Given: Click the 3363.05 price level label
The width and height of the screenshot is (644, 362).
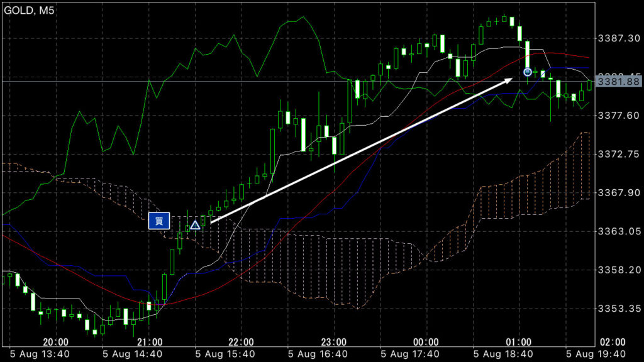Looking at the screenshot, I should (x=618, y=231).
